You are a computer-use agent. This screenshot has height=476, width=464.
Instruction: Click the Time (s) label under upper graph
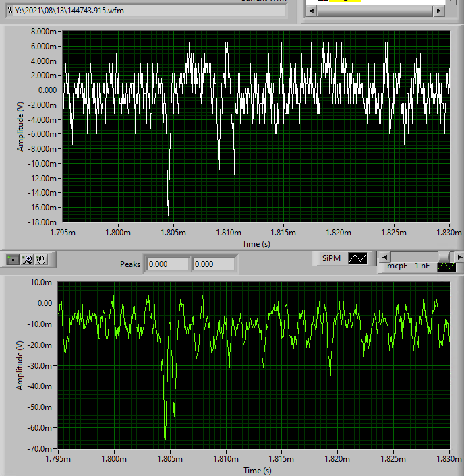[x=256, y=244]
